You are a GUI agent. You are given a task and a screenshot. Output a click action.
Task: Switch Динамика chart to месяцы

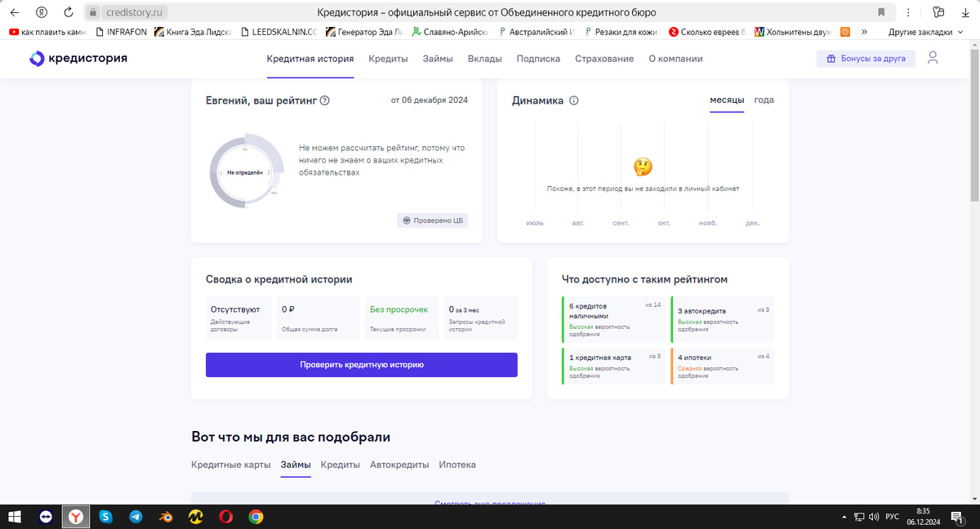(727, 100)
